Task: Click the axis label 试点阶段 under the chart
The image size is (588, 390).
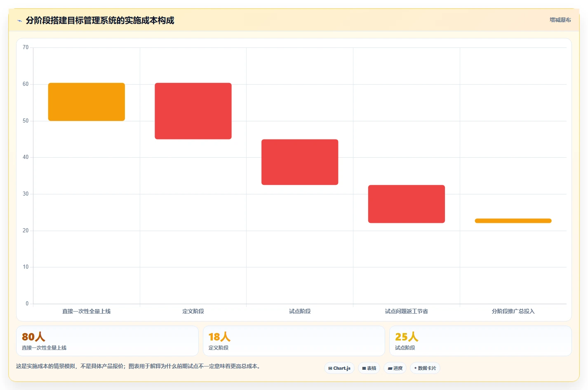Action: click(x=300, y=311)
